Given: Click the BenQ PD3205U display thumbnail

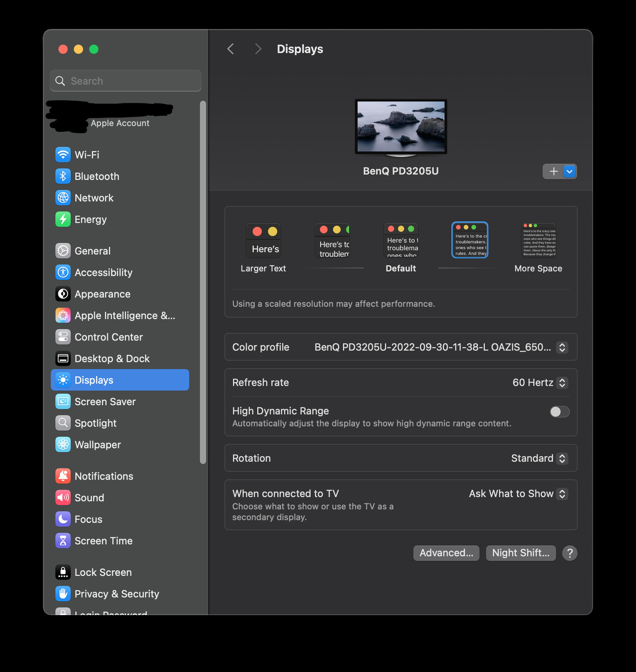Looking at the screenshot, I should (x=401, y=128).
